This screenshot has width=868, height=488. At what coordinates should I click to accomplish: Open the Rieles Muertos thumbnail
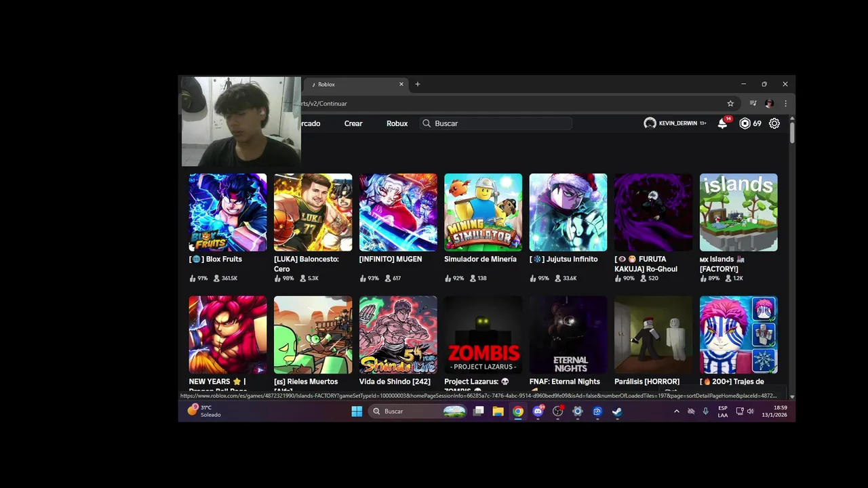(x=313, y=335)
